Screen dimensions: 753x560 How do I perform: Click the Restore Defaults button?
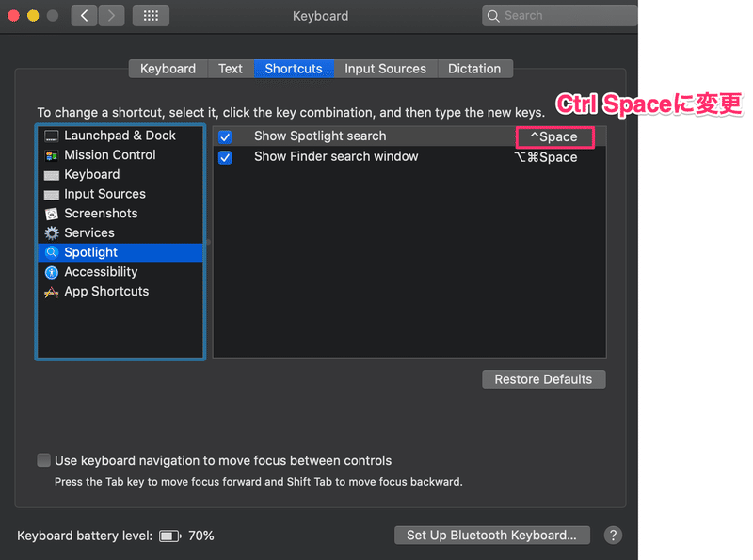[543, 379]
